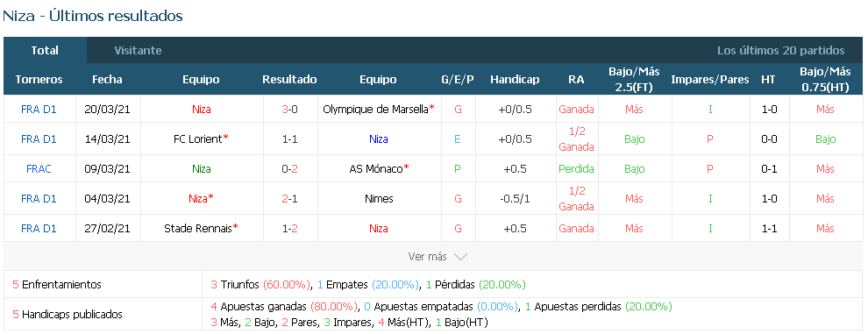Open the 0-2 result against Mónaco
The width and height of the screenshot is (868, 334).
(x=289, y=169)
